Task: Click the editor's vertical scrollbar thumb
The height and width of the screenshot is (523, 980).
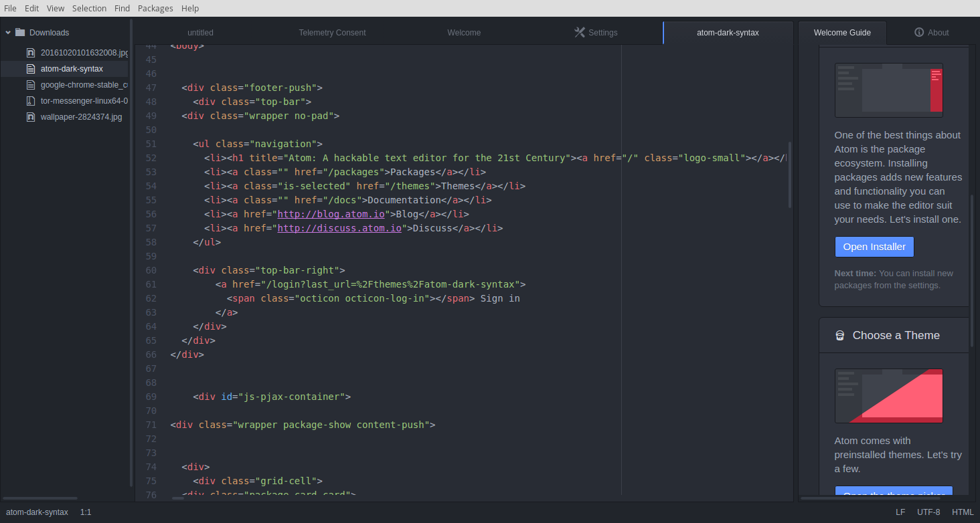Action: click(x=790, y=175)
